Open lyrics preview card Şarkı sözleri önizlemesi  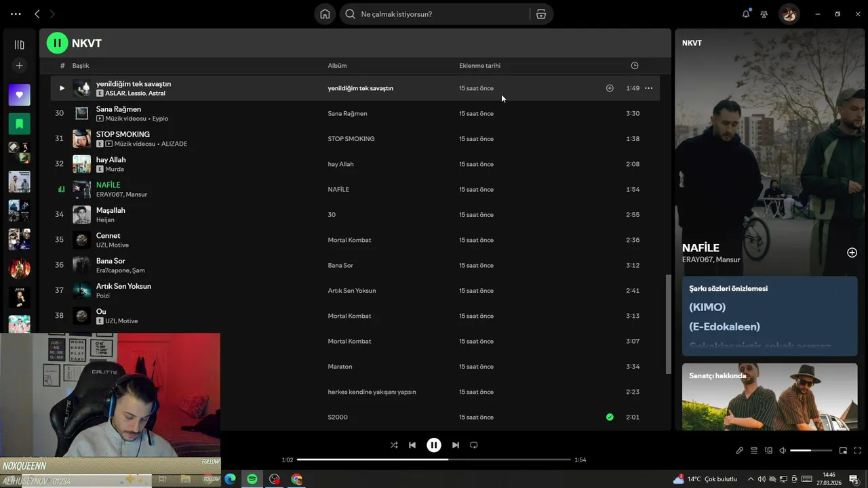tap(770, 316)
